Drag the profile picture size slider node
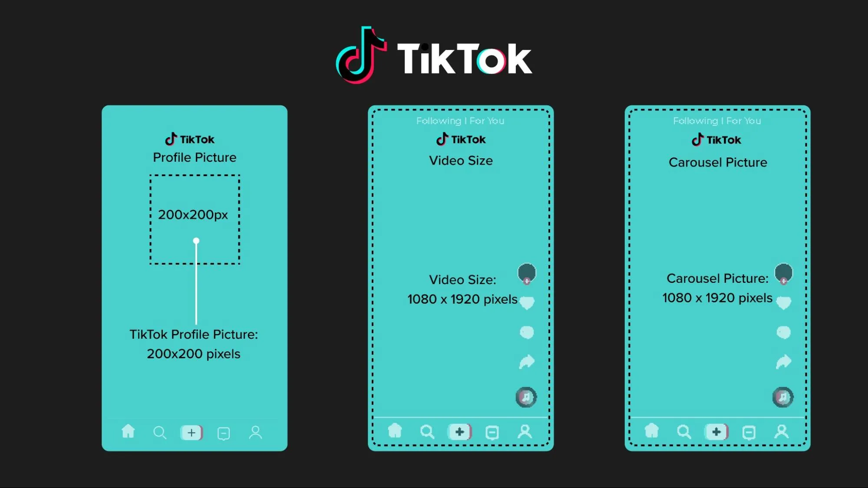The height and width of the screenshot is (488, 868). click(x=195, y=241)
